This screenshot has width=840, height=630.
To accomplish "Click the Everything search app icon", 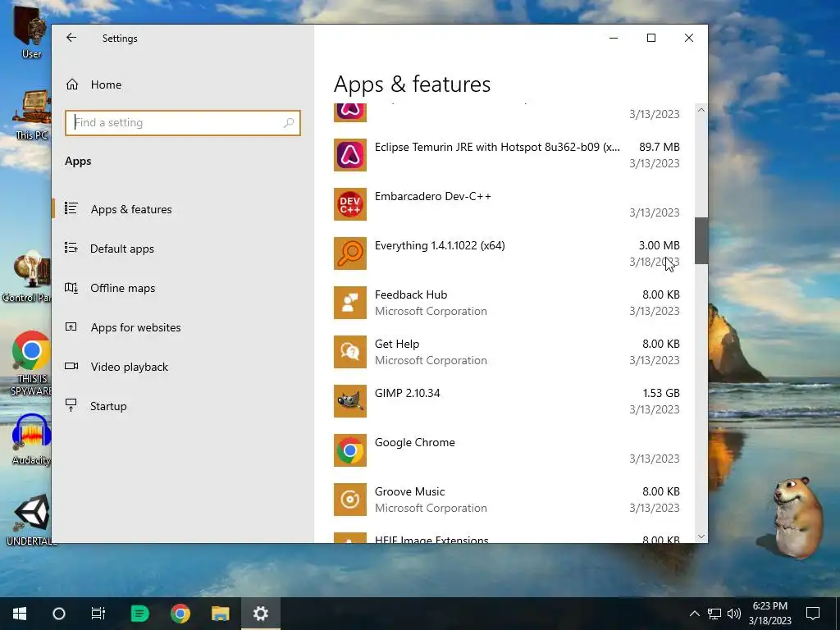I will pos(349,253).
